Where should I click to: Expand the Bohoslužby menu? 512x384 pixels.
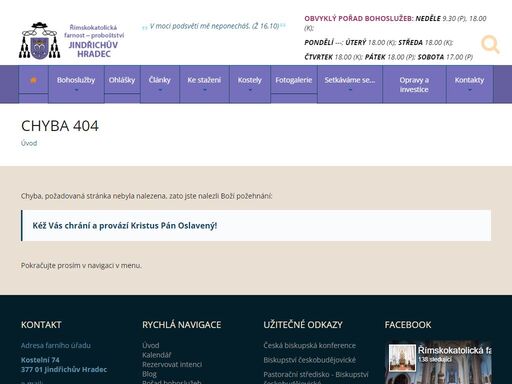click(76, 84)
